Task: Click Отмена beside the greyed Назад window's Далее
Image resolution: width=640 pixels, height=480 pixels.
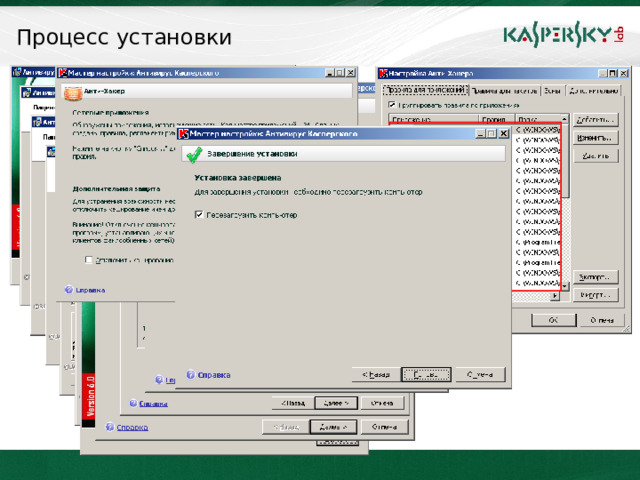Action: point(384,427)
